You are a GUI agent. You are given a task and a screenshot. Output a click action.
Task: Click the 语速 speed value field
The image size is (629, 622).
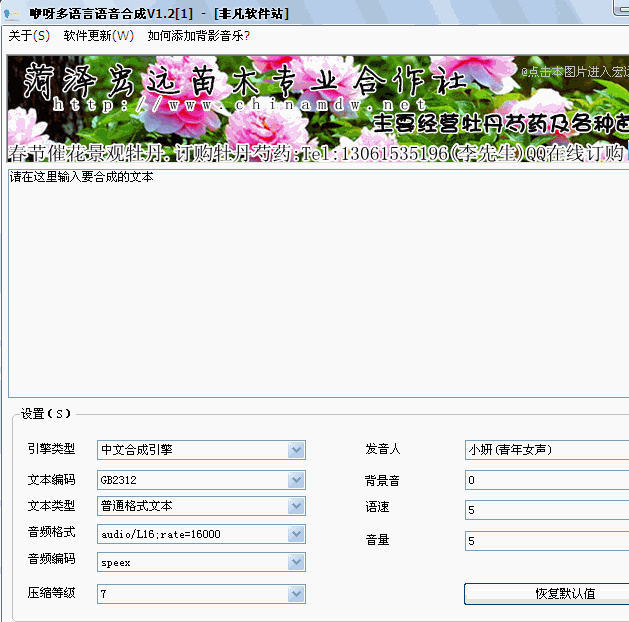tap(546, 510)
